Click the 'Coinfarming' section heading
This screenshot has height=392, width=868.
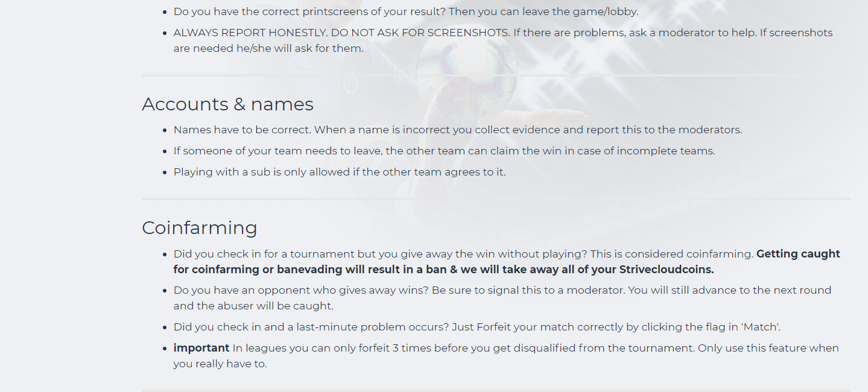tap(199, 228)
